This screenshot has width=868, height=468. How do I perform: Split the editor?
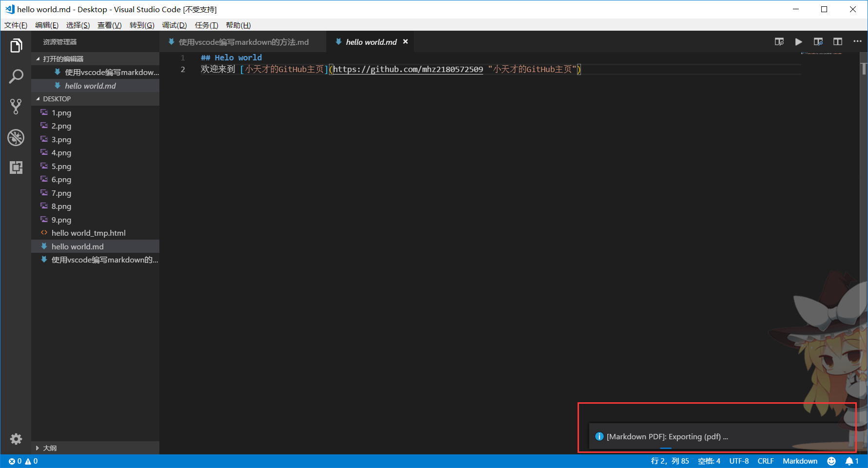pos(838,42)
